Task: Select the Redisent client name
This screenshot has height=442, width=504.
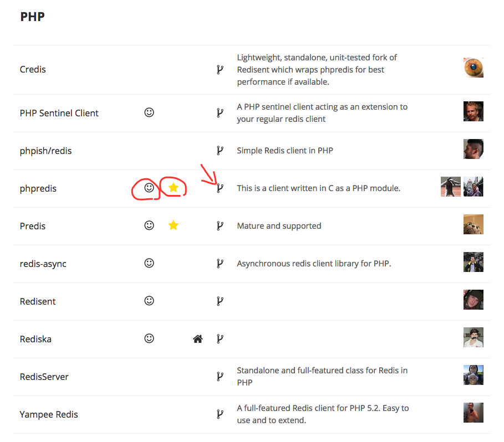Action: (38, 301)
